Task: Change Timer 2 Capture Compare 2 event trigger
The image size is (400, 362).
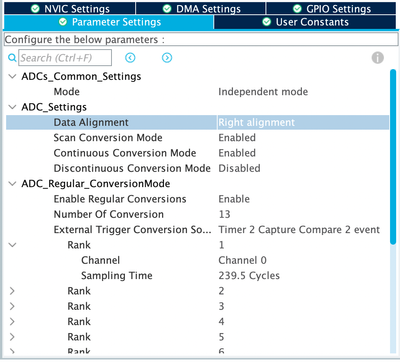Action: click(x=299, y=230)
